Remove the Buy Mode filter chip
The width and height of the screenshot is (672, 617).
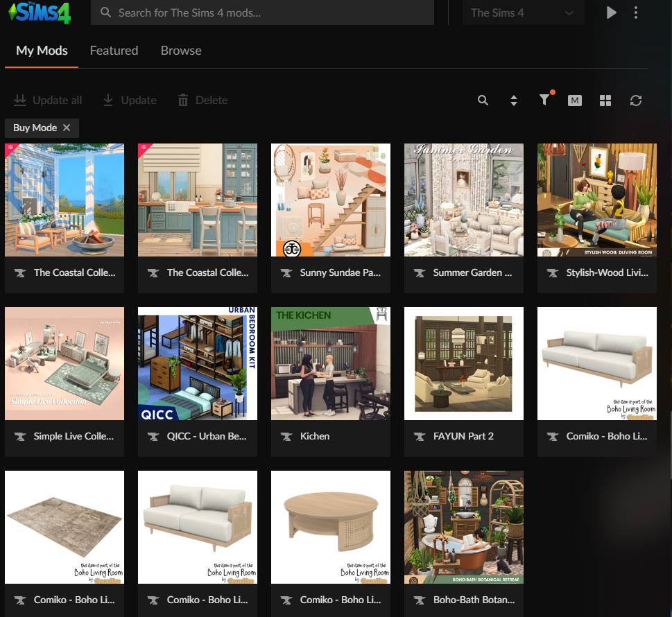pyautogui.click(x=67, y=128)
